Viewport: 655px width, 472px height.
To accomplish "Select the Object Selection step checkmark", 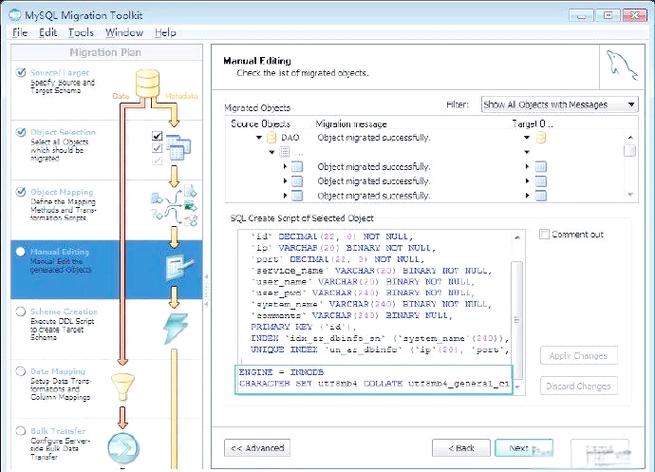I will pos(20,132).
